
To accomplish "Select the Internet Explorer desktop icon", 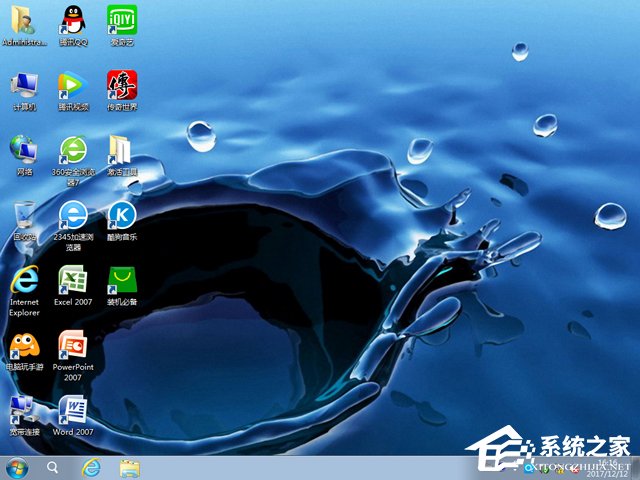I will pyautogui.click(x=24, y=279).
